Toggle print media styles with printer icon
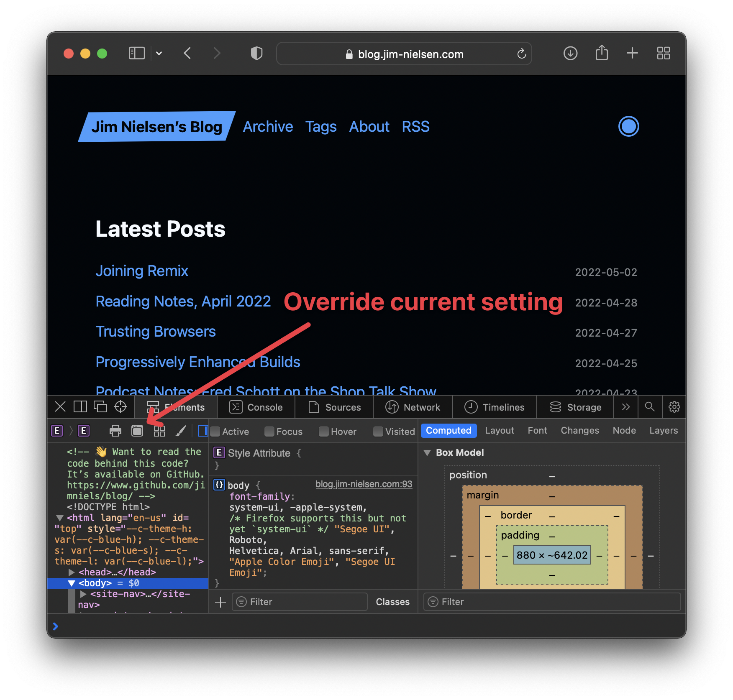Image resolution: width=733 pixels, height=700 pixels. click(x=115, y=431)
